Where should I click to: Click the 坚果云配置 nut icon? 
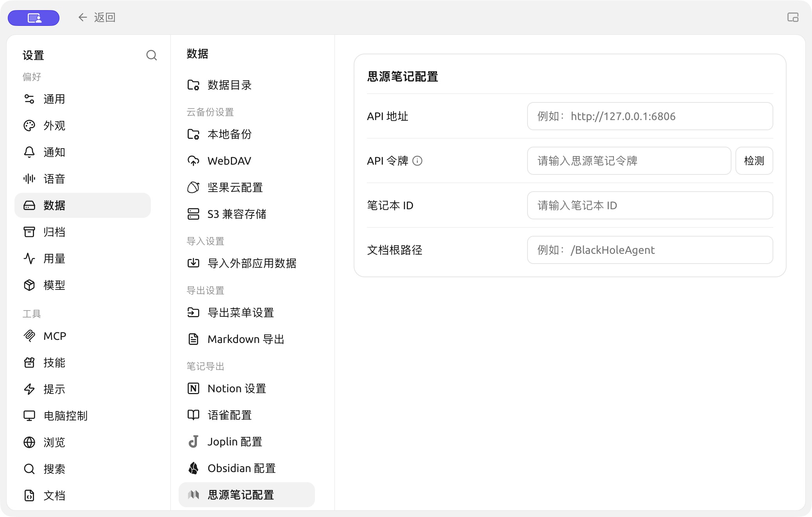pyautogui.click(x=193, y=187)
